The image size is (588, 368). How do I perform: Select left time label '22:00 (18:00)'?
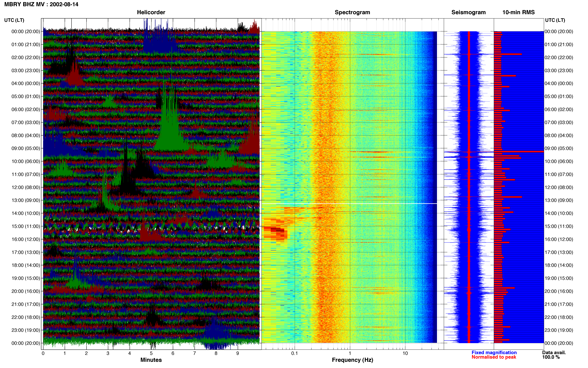tap(26, 317)
